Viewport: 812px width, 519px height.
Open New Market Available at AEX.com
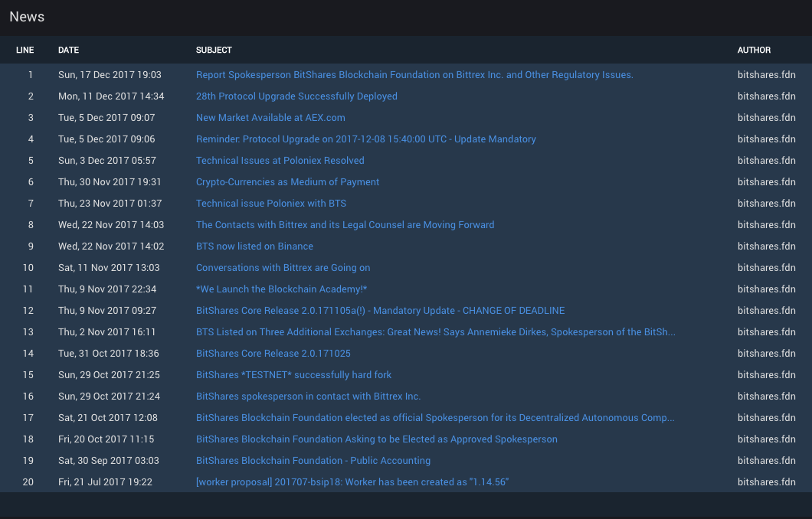[270, 117]
